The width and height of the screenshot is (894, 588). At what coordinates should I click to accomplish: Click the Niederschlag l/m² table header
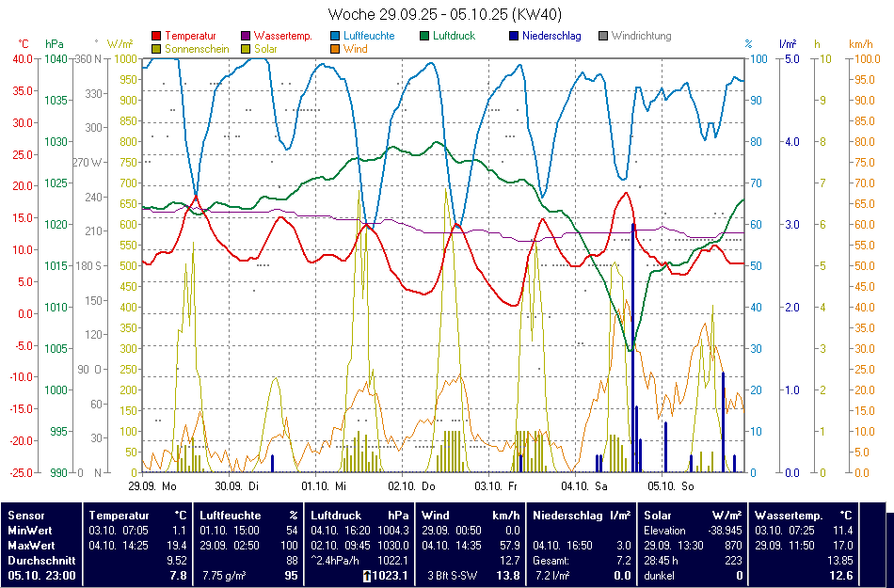coord(582,516)
